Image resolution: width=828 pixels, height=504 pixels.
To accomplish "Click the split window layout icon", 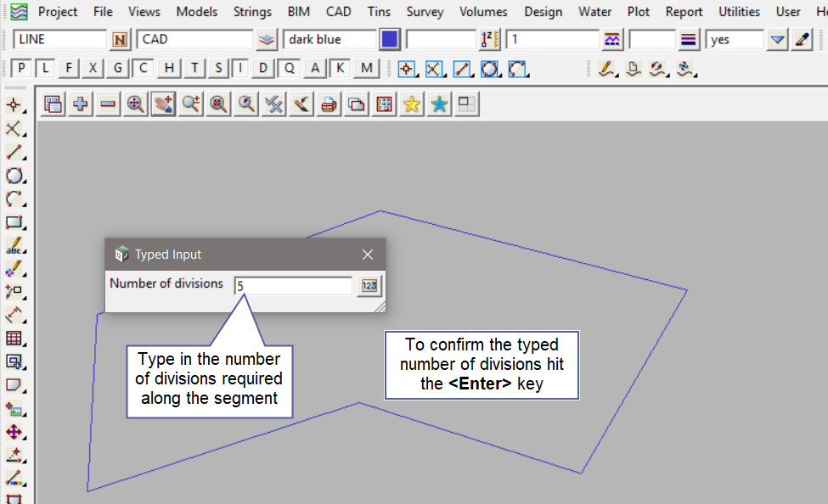I will (x=466, y=104).
